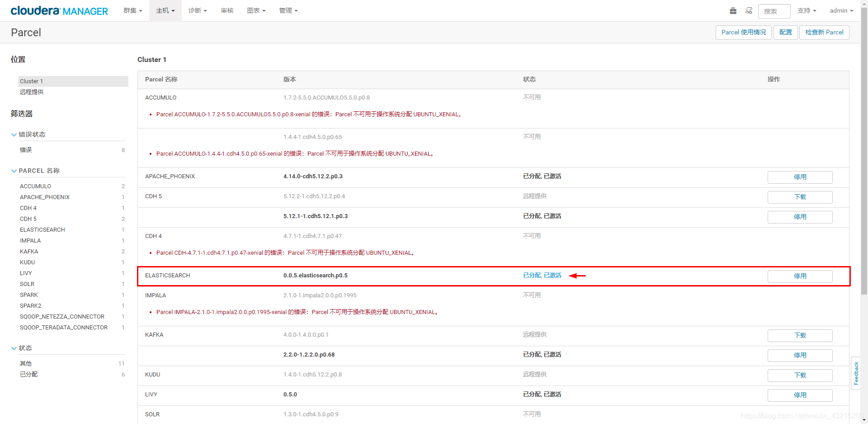Download CDH 5.12.2 parcel
The width and height of the screenshot is (868, 424).
[x=800, y=197]
